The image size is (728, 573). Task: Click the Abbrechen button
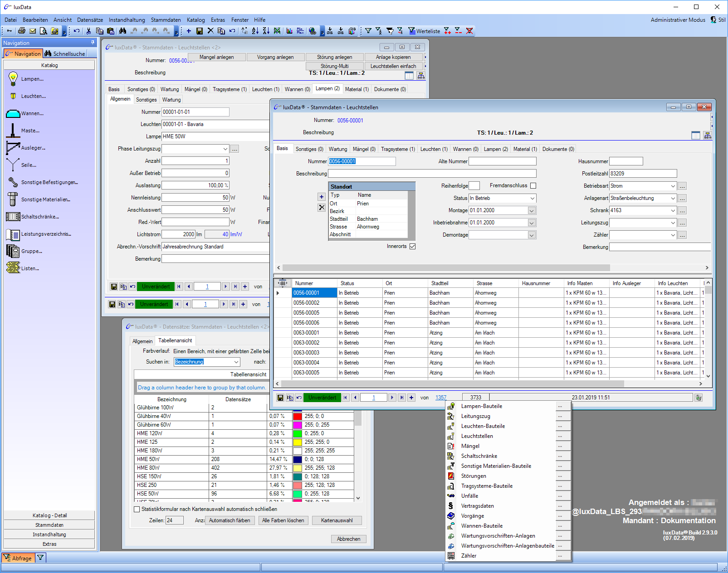pyautogui.click(x=348, y=539)
